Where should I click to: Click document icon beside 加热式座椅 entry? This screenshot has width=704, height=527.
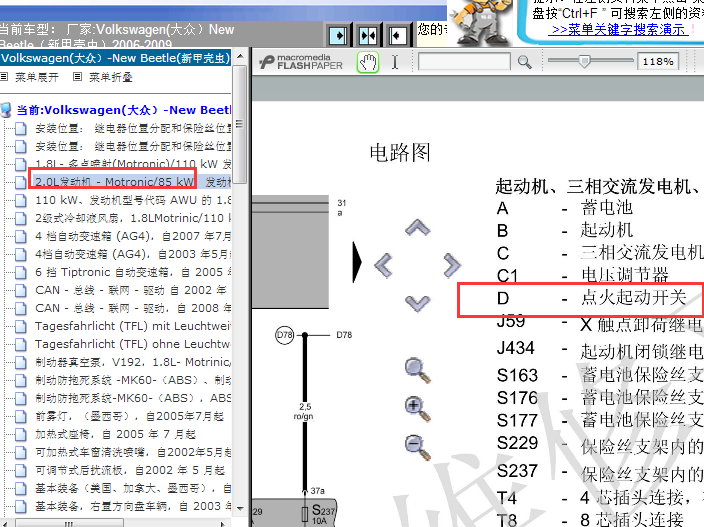click(20, 435)
